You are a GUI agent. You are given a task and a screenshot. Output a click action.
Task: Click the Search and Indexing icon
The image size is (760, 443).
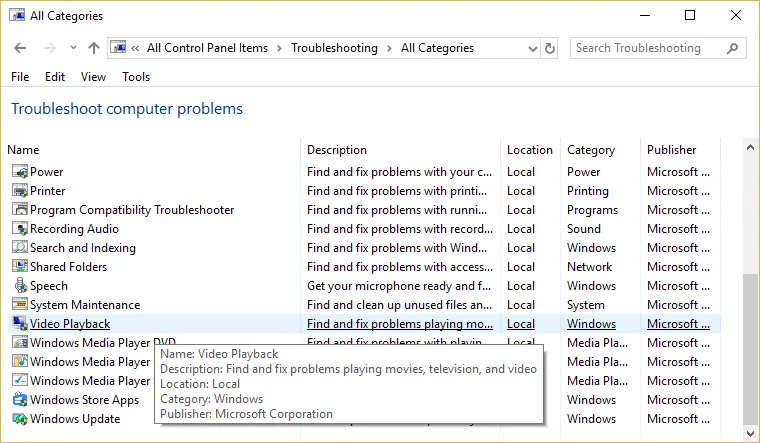(x=20, y=248)
